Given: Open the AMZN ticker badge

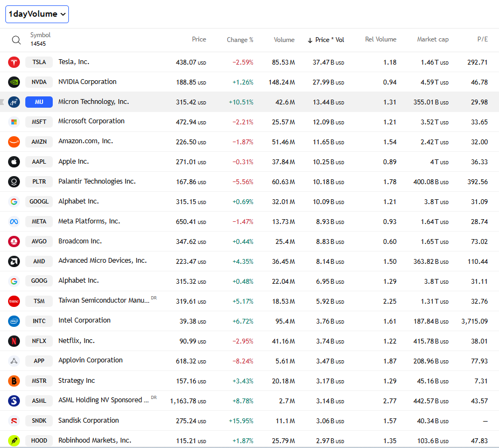Looking at the screenshot, I should [x=39, y=142].
